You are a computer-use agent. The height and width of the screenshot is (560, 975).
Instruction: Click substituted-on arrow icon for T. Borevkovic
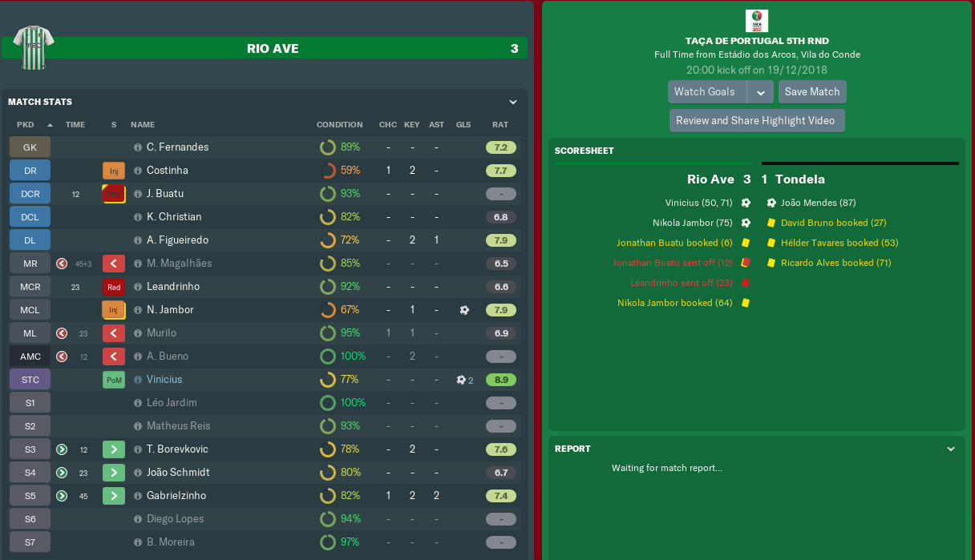pos(62,449)
